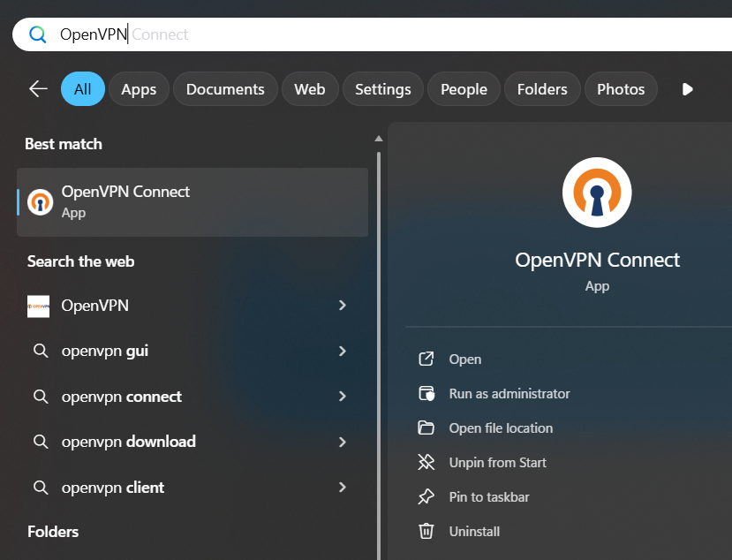This screenshot has width=732, height=560.
Task: Click search icon beside openvpn download
Action: pos(41,442)
